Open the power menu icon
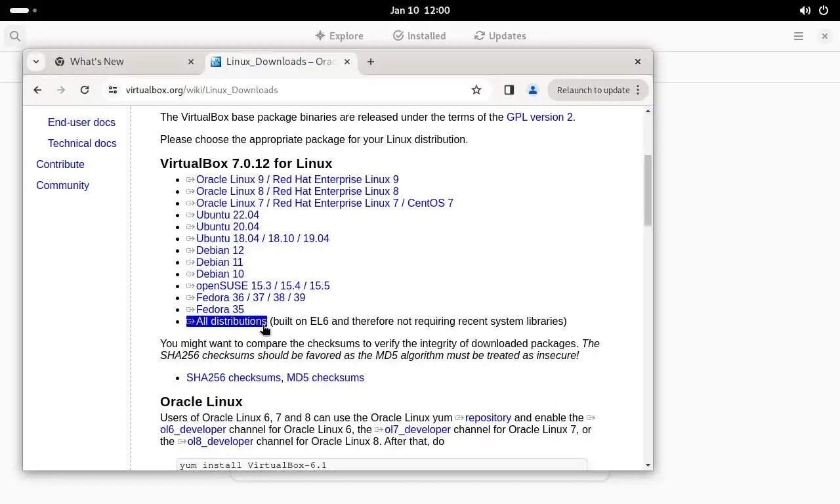Screen dimensions: 840x504 [824, 10]
